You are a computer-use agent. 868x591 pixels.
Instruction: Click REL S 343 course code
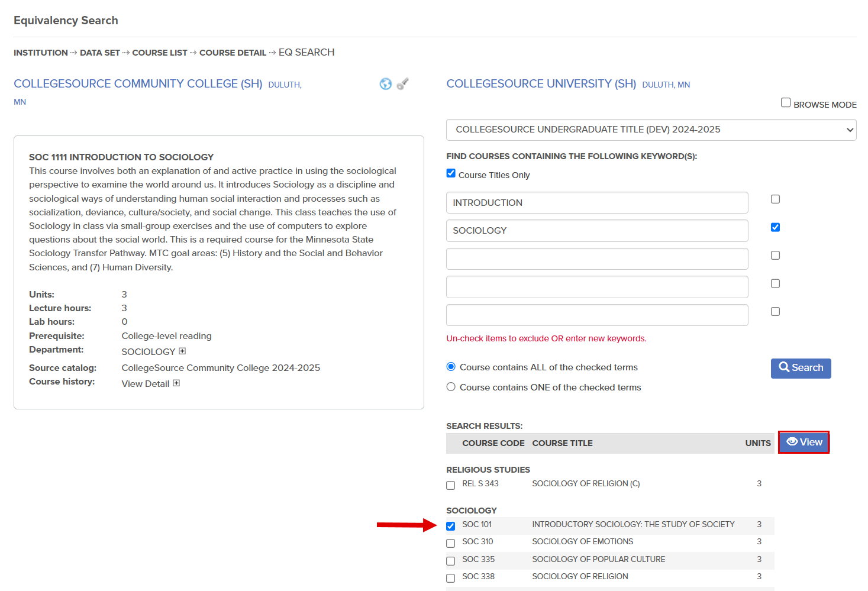(480, 484)
